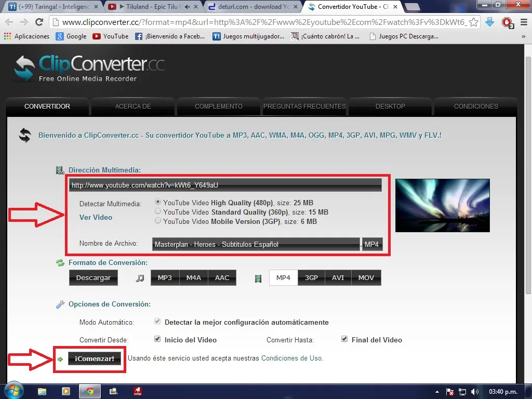Toggle Detectar la mejor configuración automáticamente checkbox

[x=157, y=321]
